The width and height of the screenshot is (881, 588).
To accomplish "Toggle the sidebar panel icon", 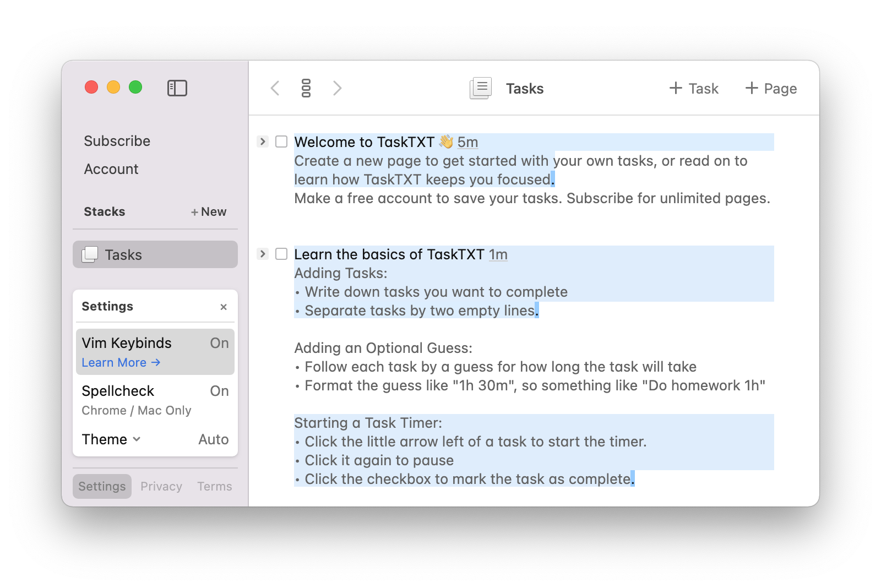I will 177,88.
